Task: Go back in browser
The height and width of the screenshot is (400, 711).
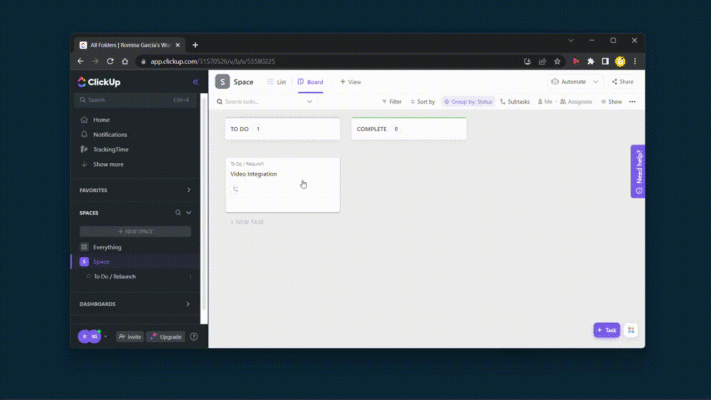Action: 81,61
